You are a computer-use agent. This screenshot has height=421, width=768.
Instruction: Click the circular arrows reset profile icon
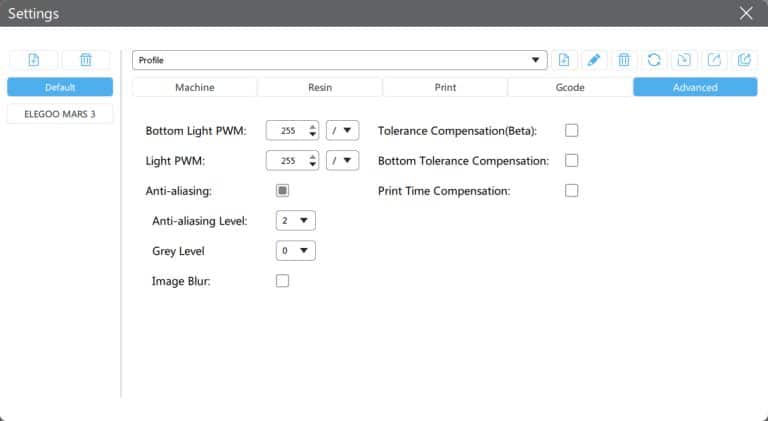coord(654,60)
